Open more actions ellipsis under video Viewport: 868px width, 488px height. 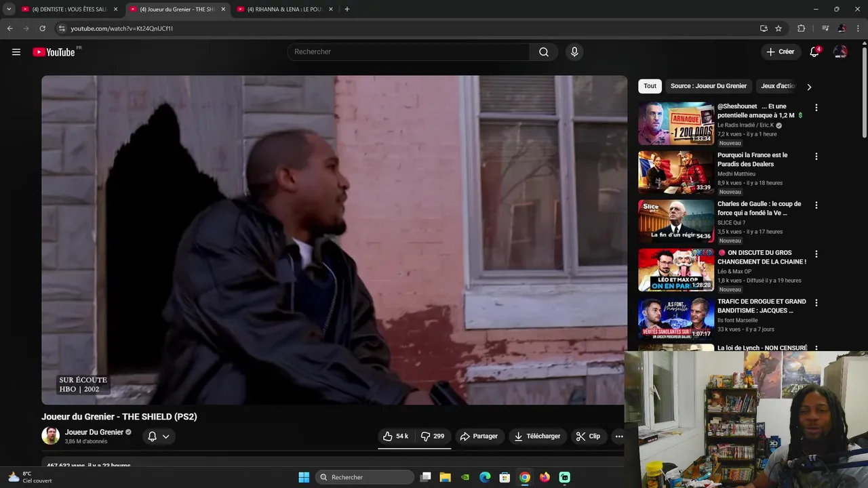point(619,436)
